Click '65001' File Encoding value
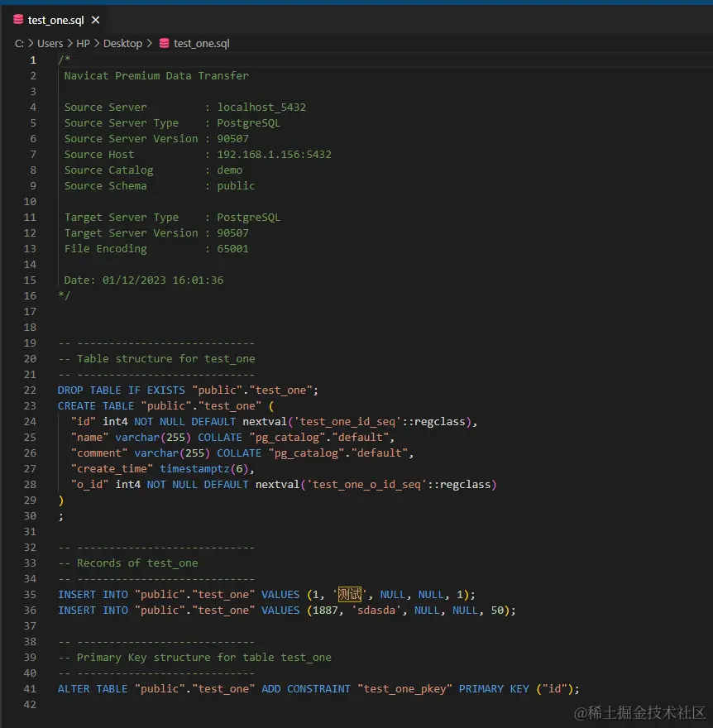Image resolution: width=713 pixels, height=728 pixels. [232, 249]
